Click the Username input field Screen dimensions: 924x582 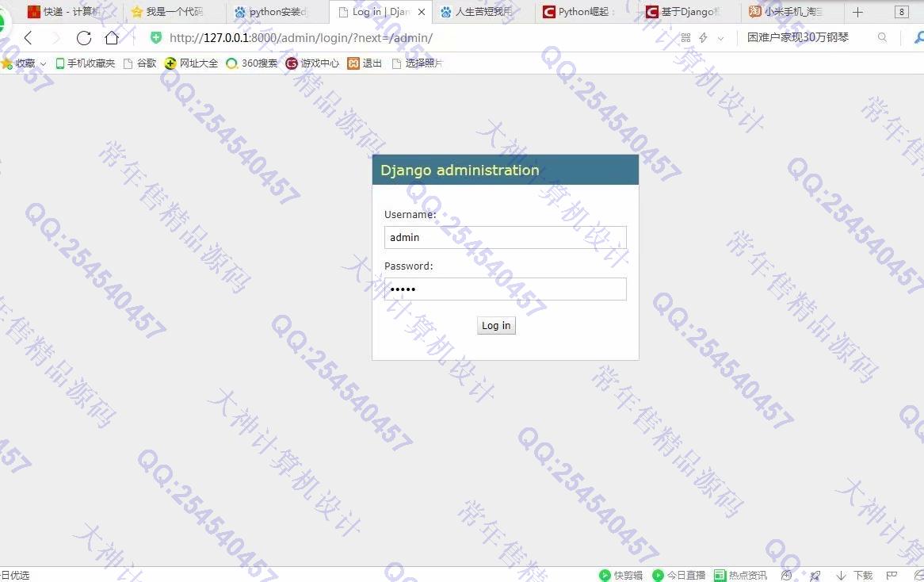pyautogui.click(x=505, y=237)
